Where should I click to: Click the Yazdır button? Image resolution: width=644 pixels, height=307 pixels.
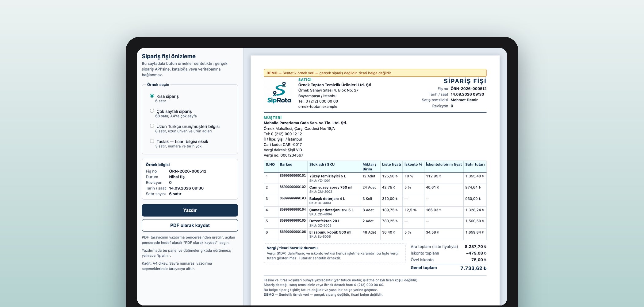190,210
